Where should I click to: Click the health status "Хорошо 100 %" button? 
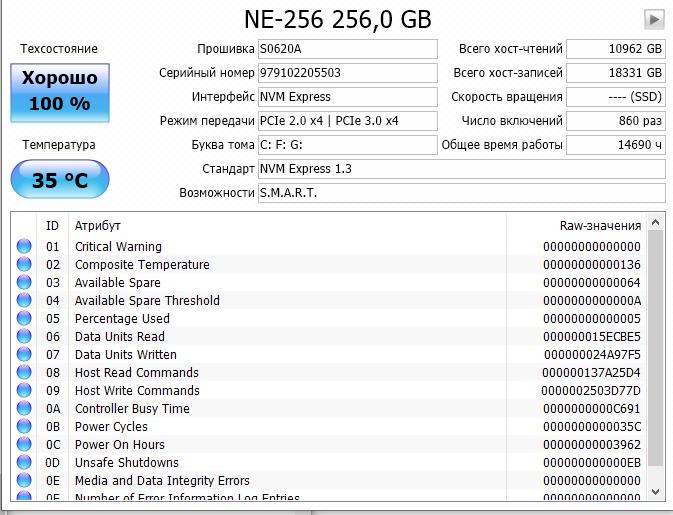pyautogui.click(x=59, y=91)
